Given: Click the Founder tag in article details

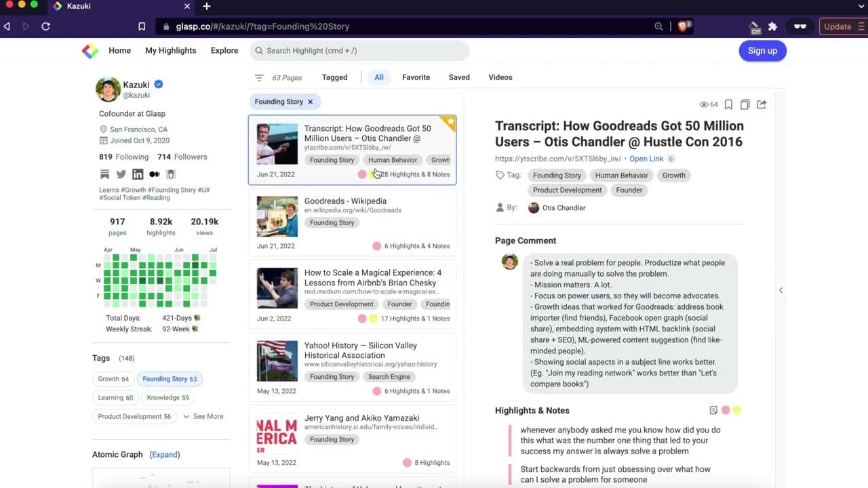Looking at the screenshot, I should 629,190.
